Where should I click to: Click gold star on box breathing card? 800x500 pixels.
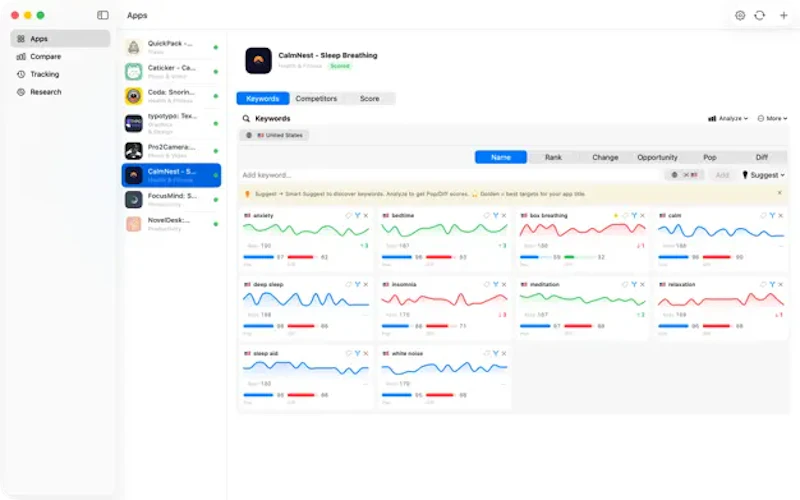pos(616,215)
